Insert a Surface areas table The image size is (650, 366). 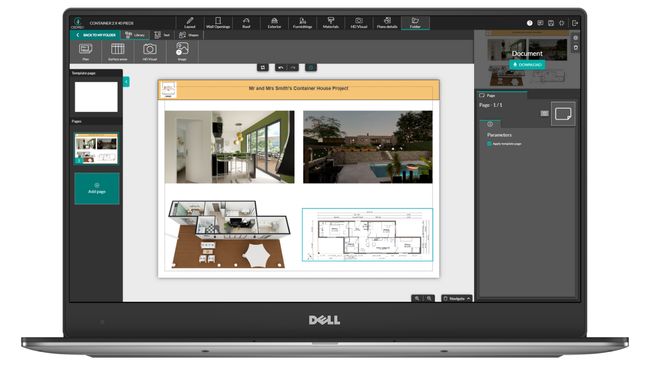point(118,52)
